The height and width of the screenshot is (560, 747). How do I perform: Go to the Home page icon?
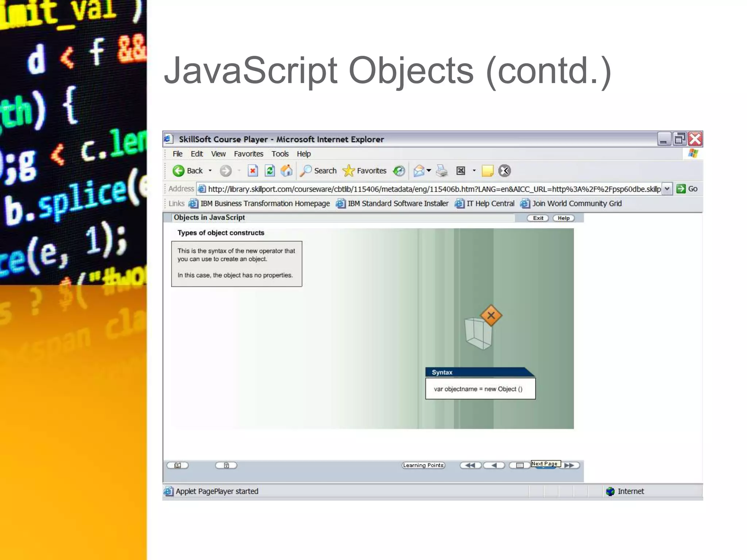tap(287, 171)
